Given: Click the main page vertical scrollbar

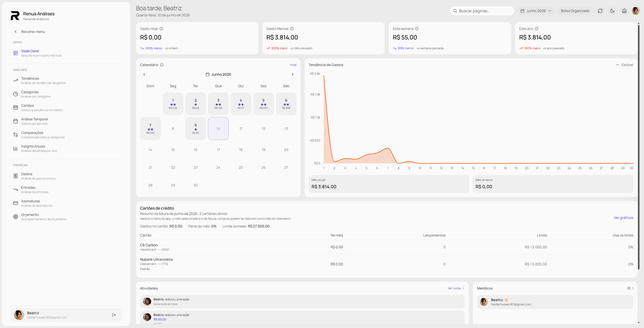Looking at the screenshot, I should click(639, 147).
